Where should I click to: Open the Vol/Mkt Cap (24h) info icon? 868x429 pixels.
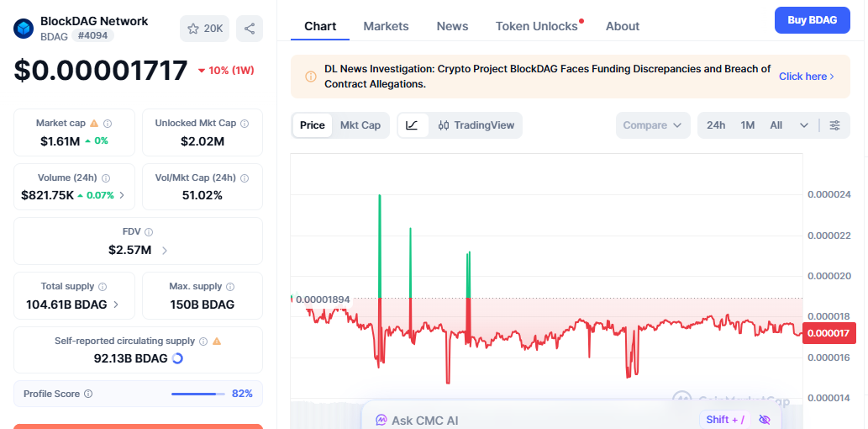point(245,178)
